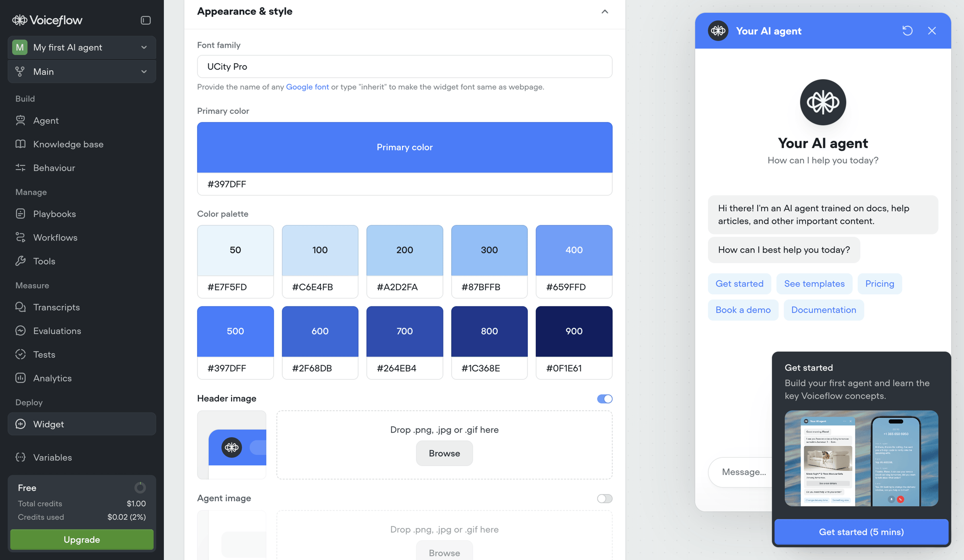This screenshot has height=560, width=964.
Task: Click the Font family input field
Action: point(404,67)
